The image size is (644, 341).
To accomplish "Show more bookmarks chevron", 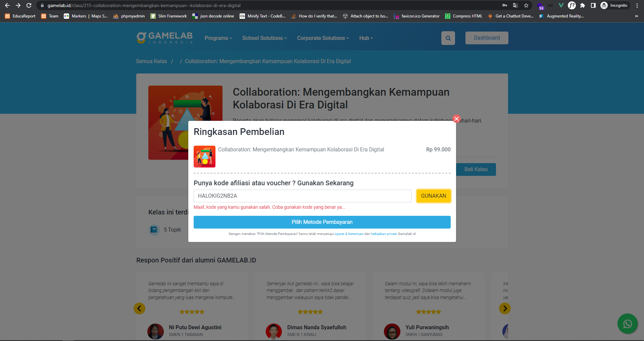I will [x=636, y=16].
